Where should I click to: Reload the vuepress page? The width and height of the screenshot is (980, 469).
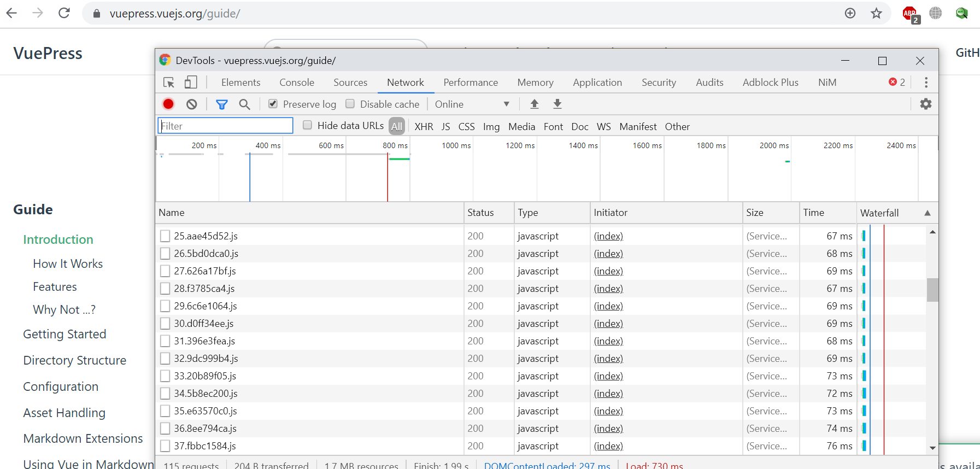(x=64, y=13)
